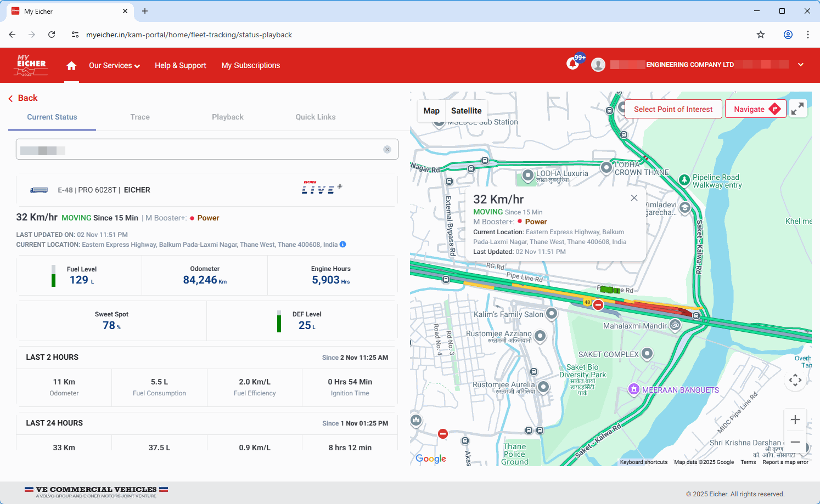Click the vehicle search field

(x=207, y=149)
